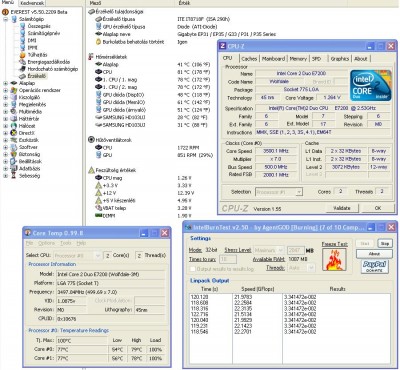The height and width of the screenshot is (370, 400).
Task: Open the Options menu in Core Temp
Action: click(46, 243)
